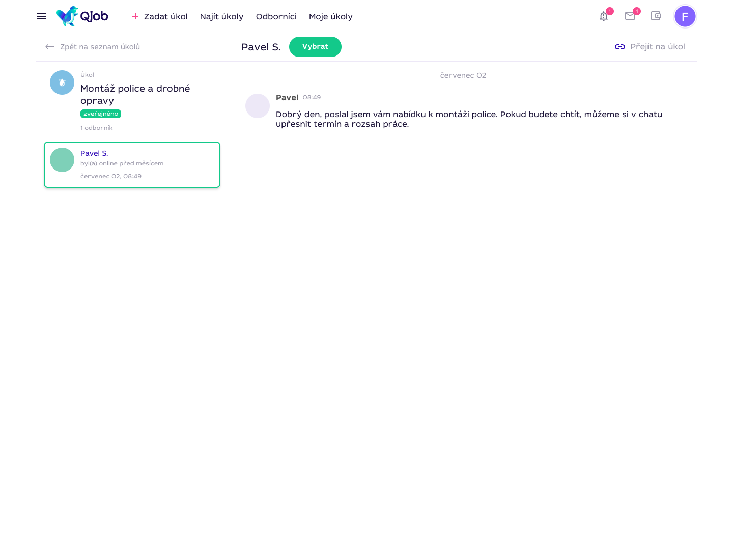Click Zadat úkol in navigation
Screen dimensions: 733x560
pos(160,16)
